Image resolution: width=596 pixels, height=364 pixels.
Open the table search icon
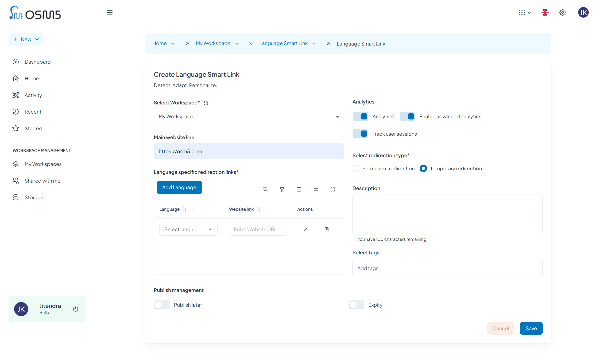point(265,189)
